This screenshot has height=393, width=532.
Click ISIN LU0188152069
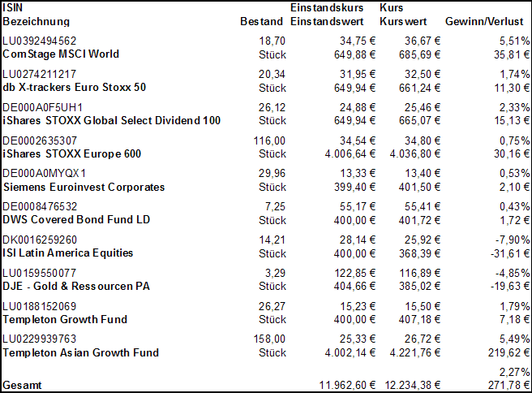coord(40,306)
